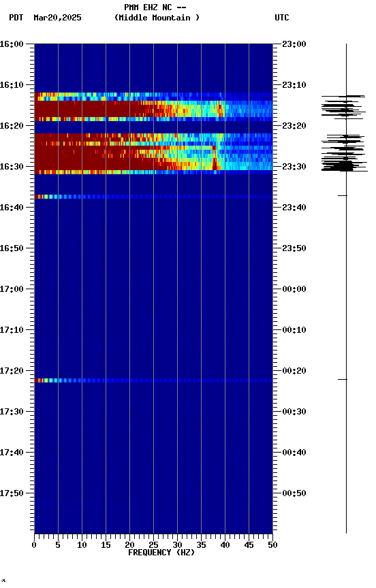This screenshot has width=376, height=588.
Task: Click the 23:30 UTC time label
Action: coord(294,167)
